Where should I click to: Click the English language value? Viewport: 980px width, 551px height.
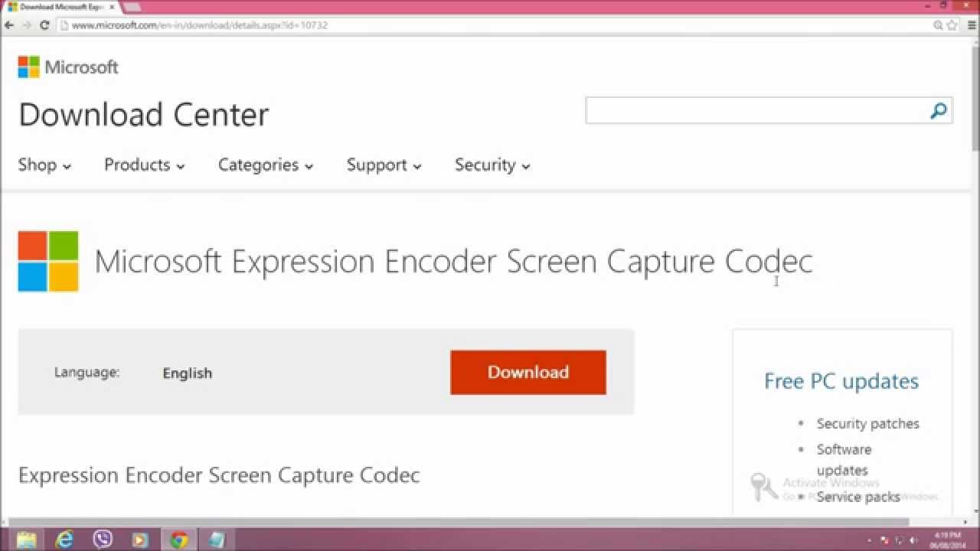(x=188, y=373)
